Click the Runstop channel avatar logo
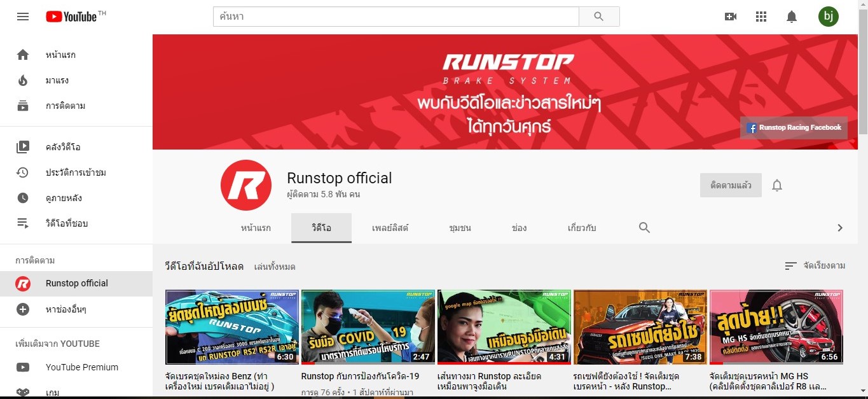Image resolution: width=868 pixels, height=399 pixels. [x=246, y=185]
